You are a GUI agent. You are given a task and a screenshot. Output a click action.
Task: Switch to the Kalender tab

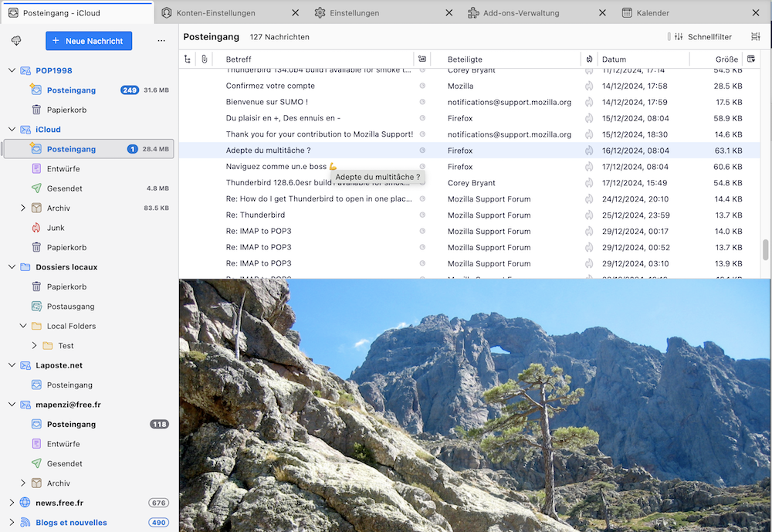pos(652,13)
